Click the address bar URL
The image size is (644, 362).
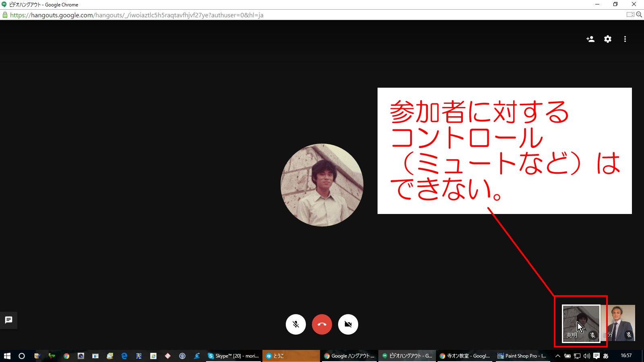pyautogui.click(x=137, y=15)
